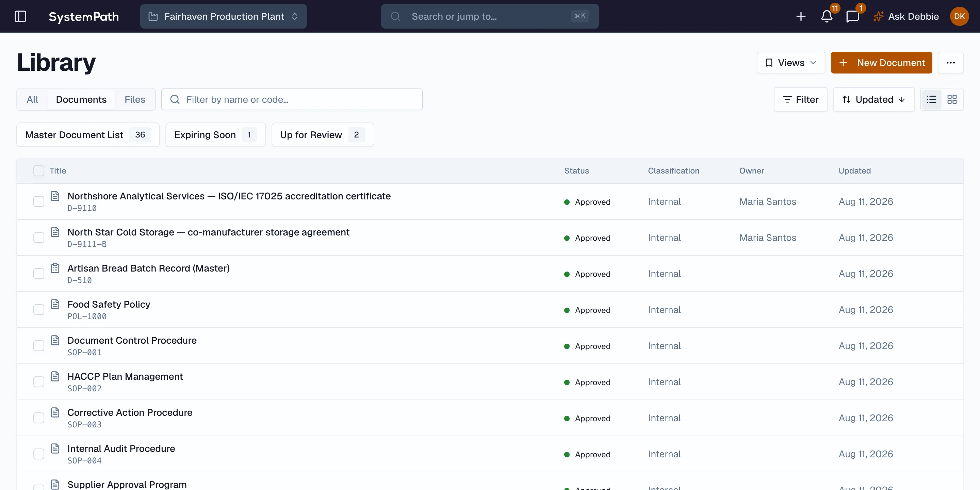
Task: Click document icon for Northshore Analytical Services
Action: [x=55, y=196]
